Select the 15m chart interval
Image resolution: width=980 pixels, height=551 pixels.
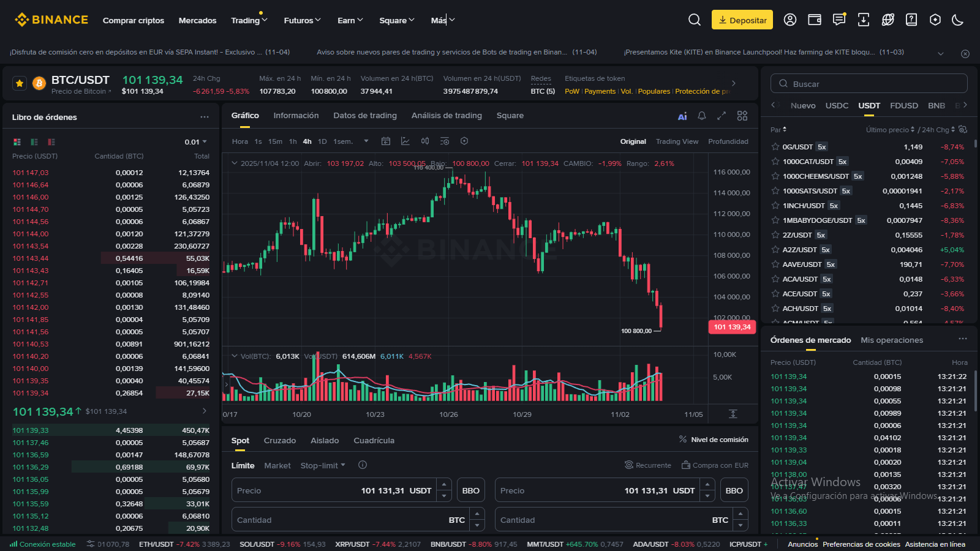point(275,141)
